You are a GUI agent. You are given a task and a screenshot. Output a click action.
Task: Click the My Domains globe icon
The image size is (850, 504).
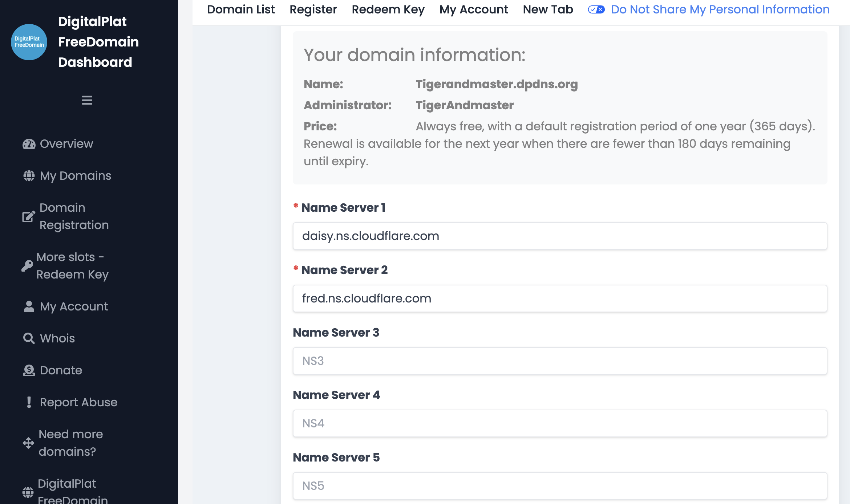29,176
